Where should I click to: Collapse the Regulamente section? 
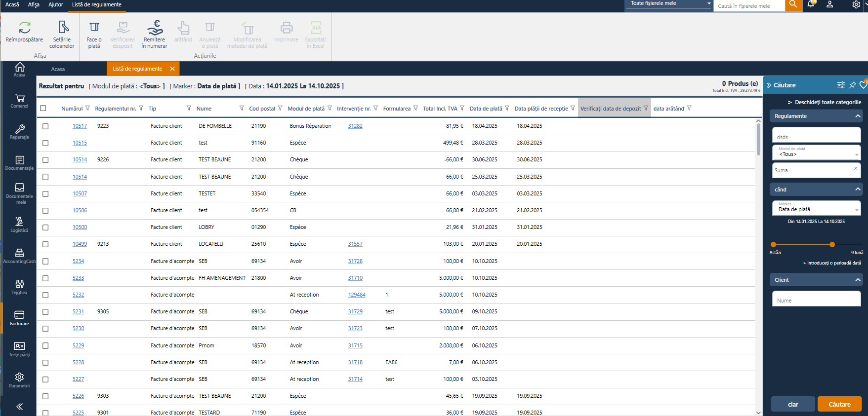(858, 116)
